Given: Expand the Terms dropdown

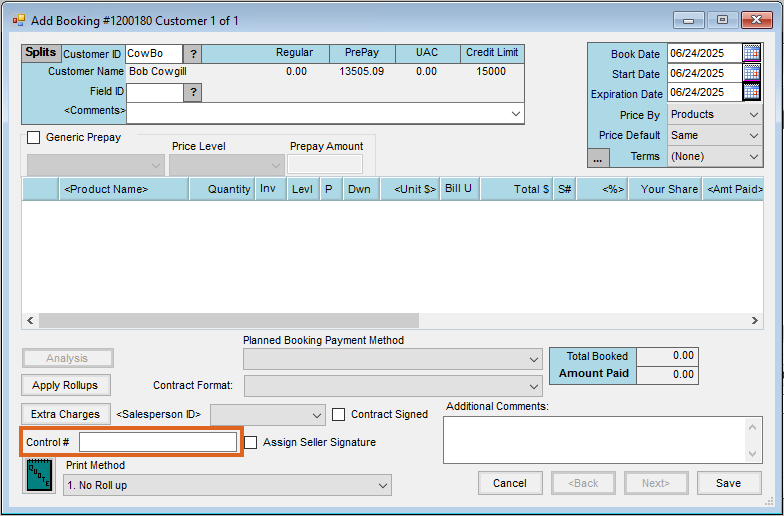Looking at the screenshot, I should (x=714, y=156).
